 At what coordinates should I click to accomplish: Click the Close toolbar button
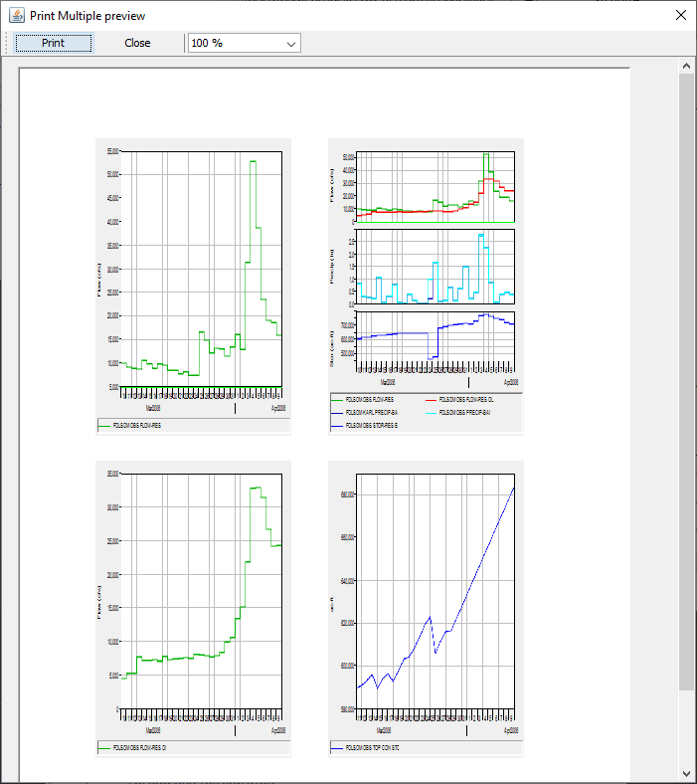[x=137, y=43]
